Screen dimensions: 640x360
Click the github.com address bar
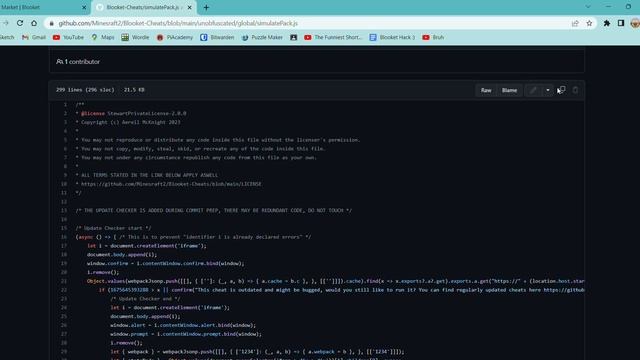[310, 23]
